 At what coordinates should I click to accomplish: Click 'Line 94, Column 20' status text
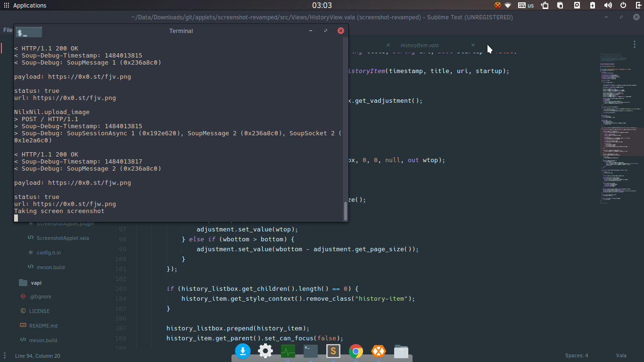pyautogui.click(x=38, y=356)
